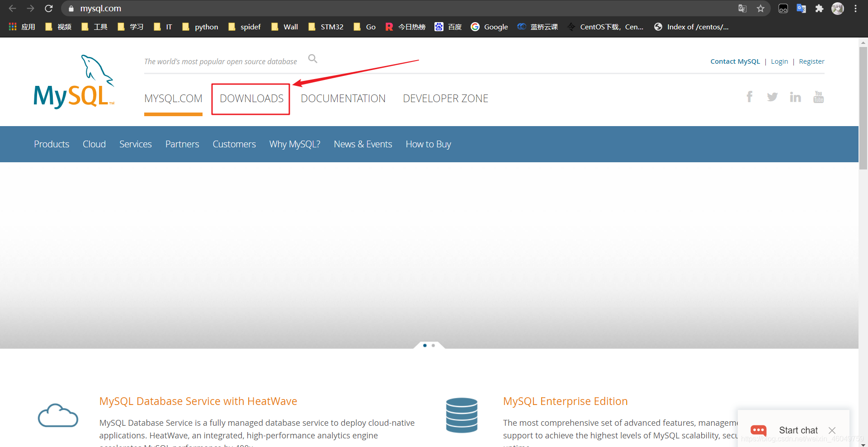868x447 pixels.
Task: Open the News & Events menu item
Action: coord(363,144)
